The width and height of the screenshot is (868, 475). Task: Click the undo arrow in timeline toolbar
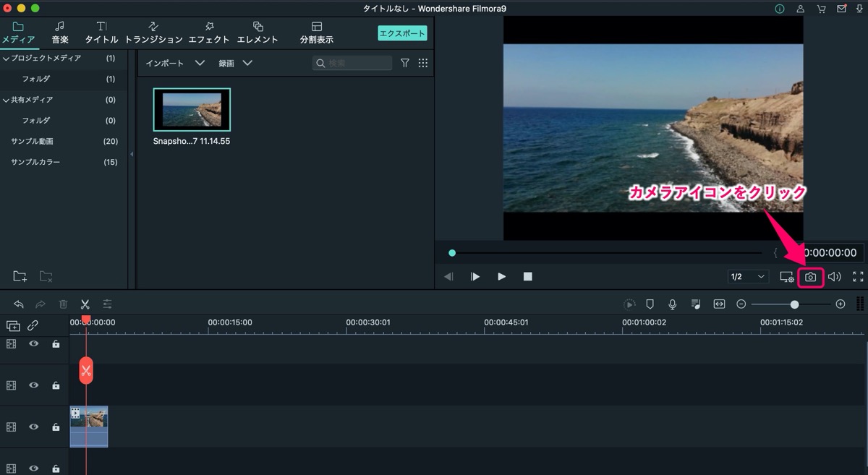click(x=19, y=304)
